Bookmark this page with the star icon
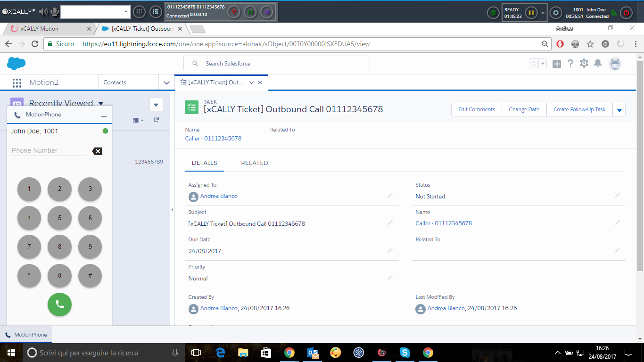The image size is (644, 362). pos(590,44)
